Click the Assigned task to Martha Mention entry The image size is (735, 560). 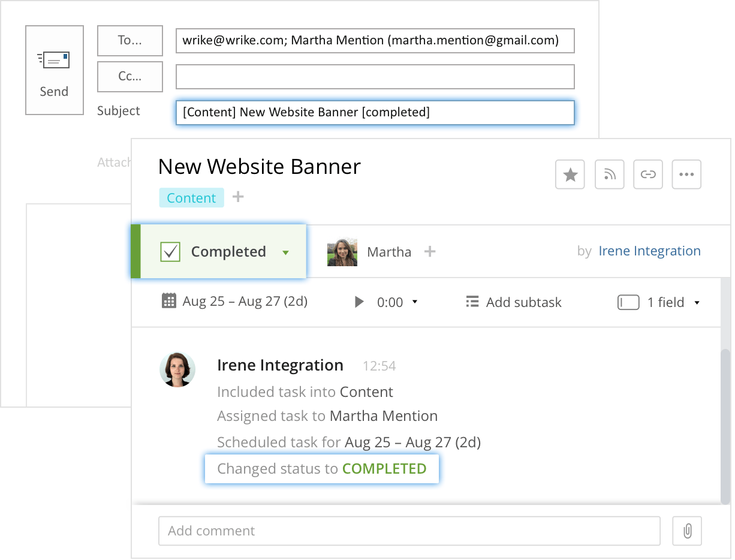[327, 416]
